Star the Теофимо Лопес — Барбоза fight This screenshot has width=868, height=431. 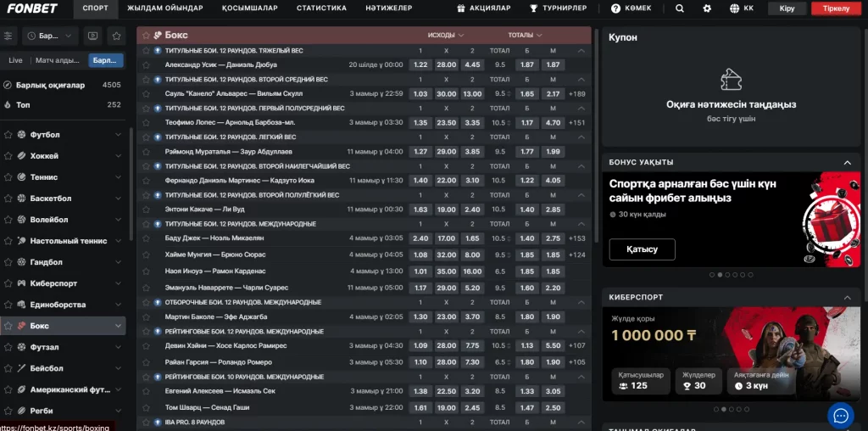click(x=146, y=122)
